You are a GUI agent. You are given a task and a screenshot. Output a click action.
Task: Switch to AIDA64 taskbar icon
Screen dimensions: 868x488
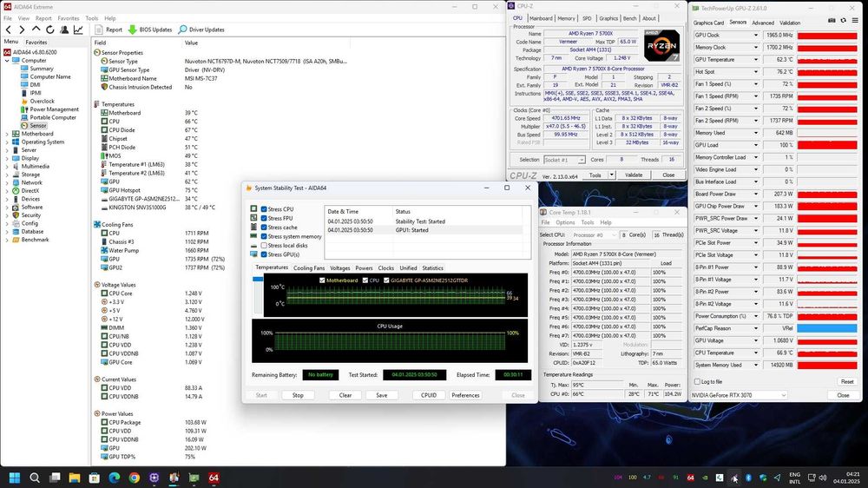pyautogui.click(x=214, y=478)
